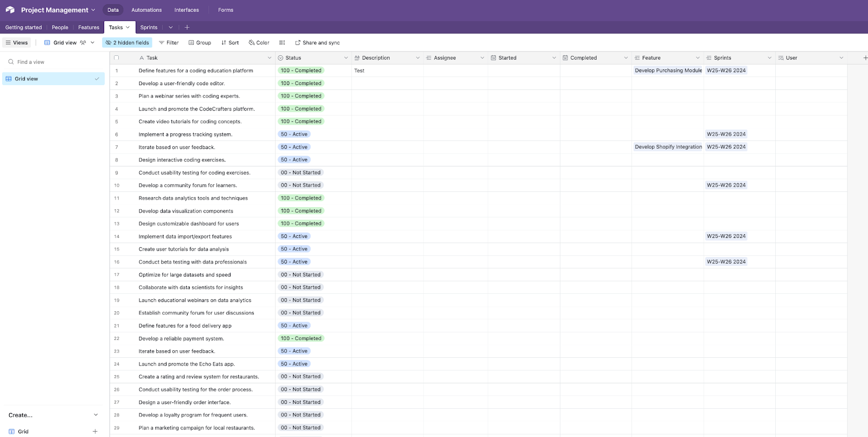Screen dimensions: 868x437
Task: Switch to the Forms tab
Action: click(x=226, y=10)
